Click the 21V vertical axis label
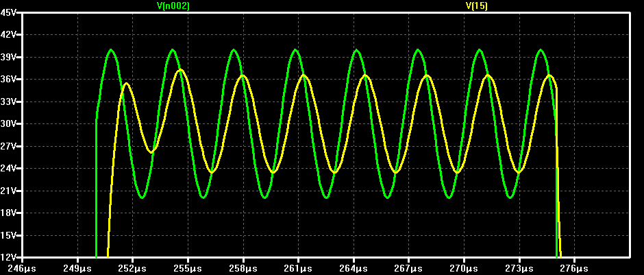The width and height of the screenshot is (644, 275). [x=8, y=191]
